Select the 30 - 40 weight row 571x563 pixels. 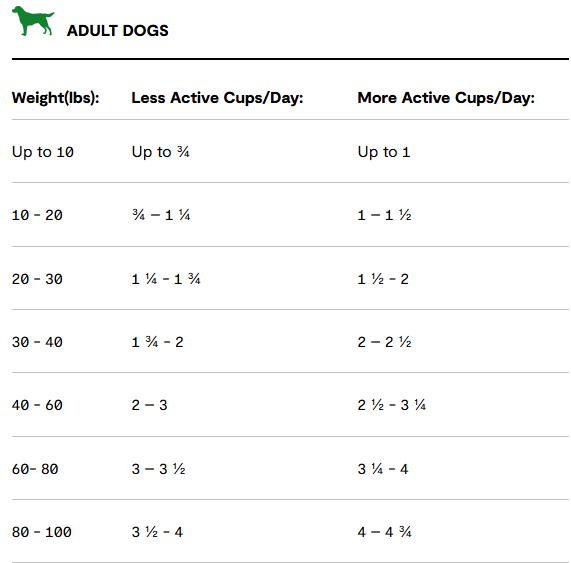[x=290, y=342]
